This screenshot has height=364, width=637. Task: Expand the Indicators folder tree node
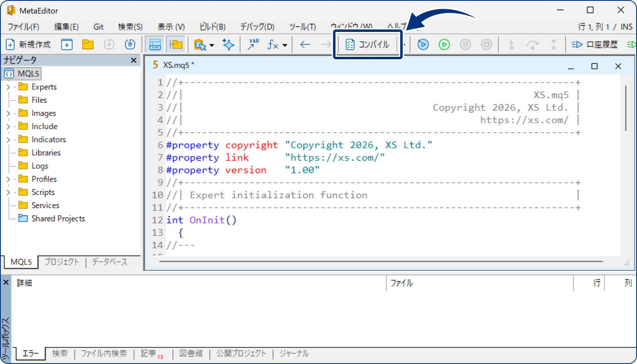8,140
